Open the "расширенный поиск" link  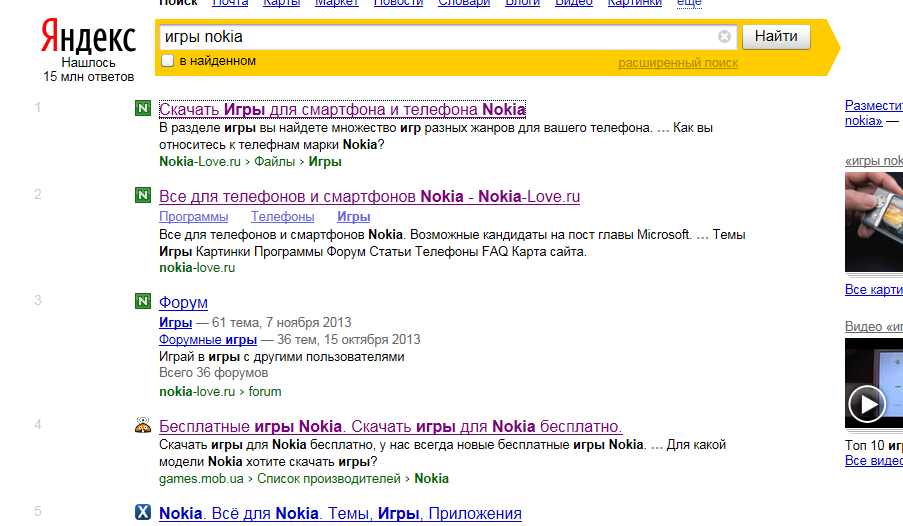pyautogui.click(x=678, y=63)
